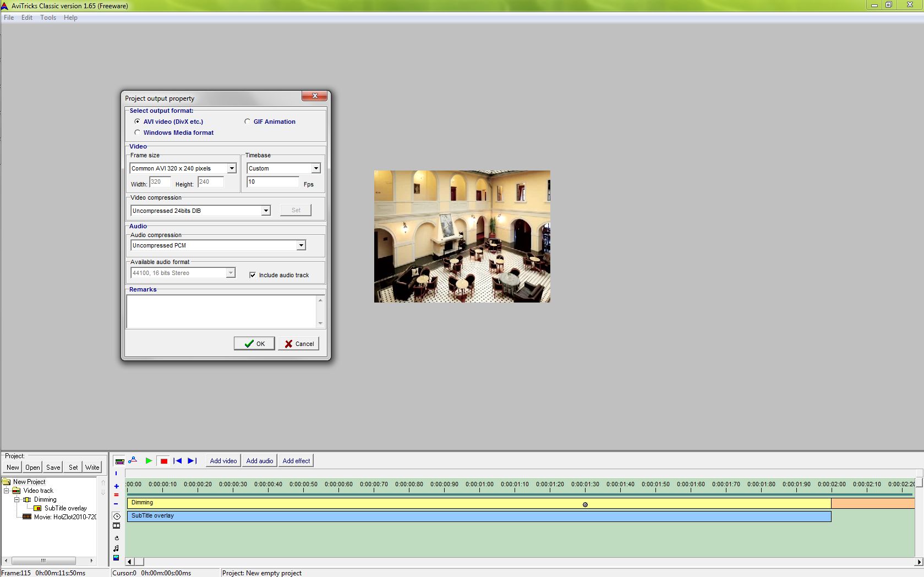Jump to the previous frame marker
The image size is (924, 577).
coord(177,461)
